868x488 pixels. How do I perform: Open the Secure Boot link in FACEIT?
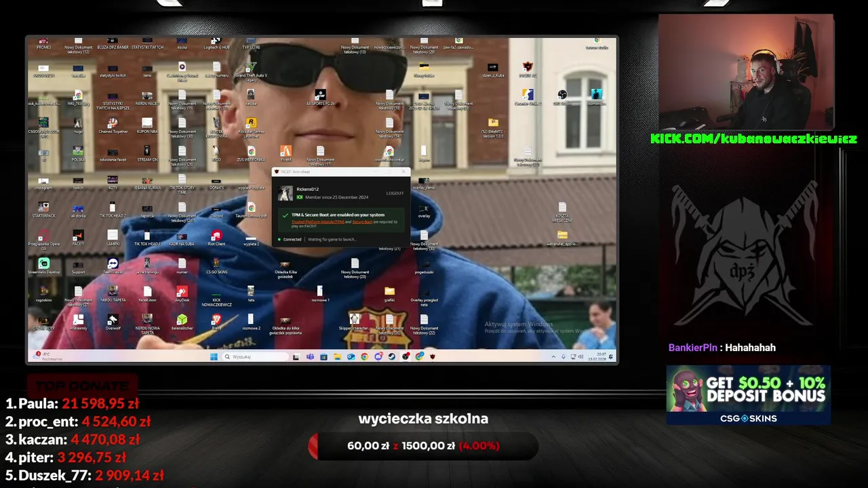[x=362, y=222]
